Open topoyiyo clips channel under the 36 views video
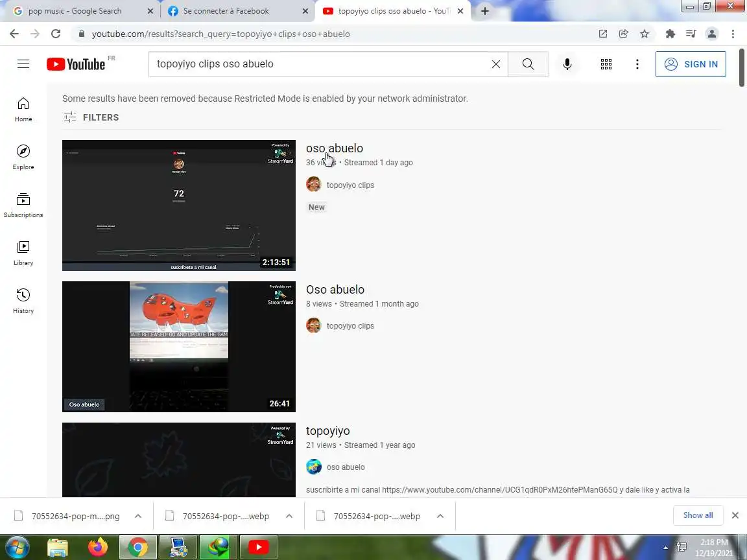 click(350, 185)
